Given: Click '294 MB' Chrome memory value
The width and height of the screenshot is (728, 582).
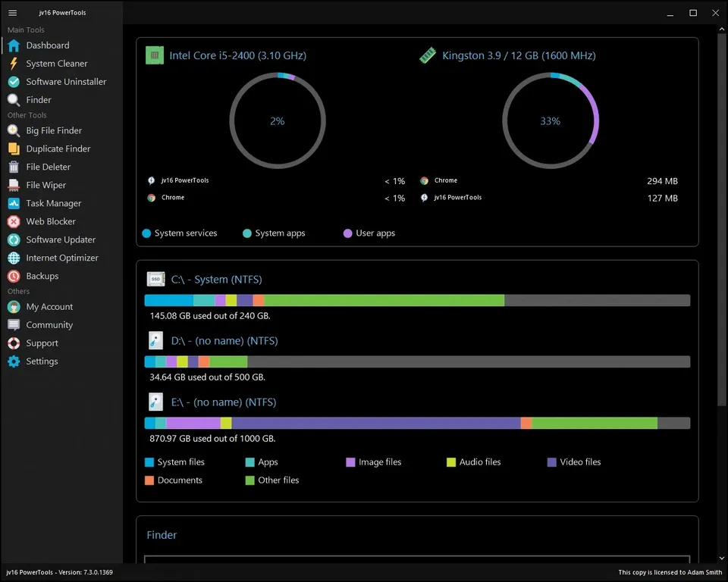Looking at the screenshot, I should click(662, 181).
